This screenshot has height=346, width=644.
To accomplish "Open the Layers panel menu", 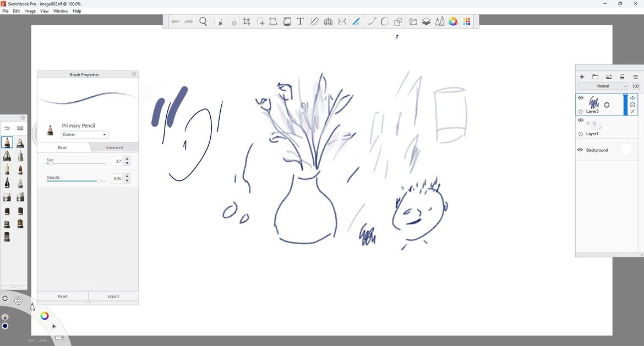I will [636, 77].
